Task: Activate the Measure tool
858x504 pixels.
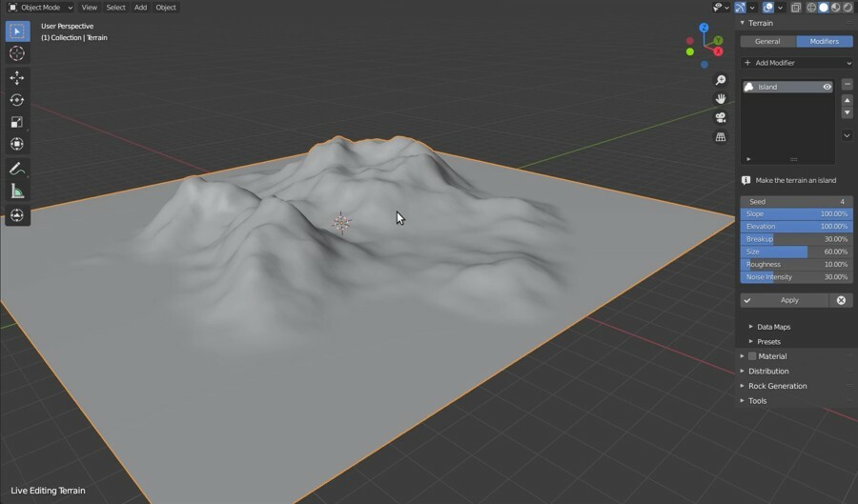Action: coord(17,192)
